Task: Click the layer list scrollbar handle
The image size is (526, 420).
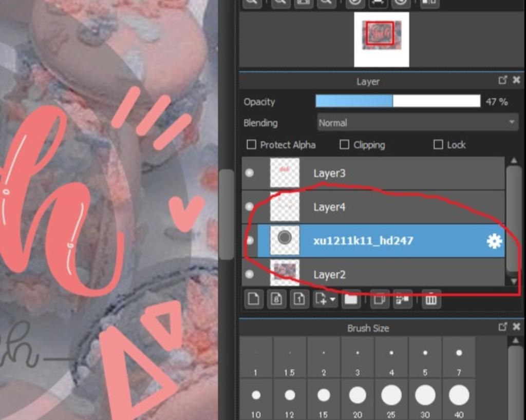Action: [x=513, y=219]
